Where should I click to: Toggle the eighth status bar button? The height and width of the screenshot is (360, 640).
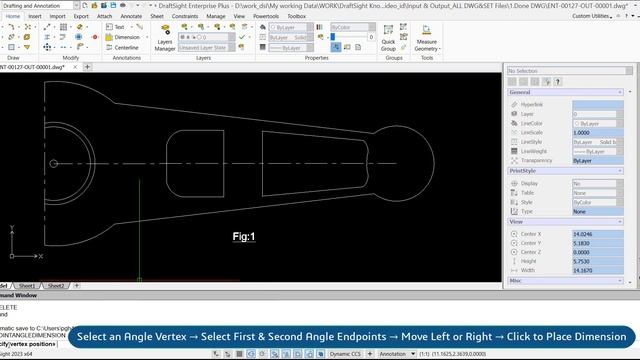298,354
